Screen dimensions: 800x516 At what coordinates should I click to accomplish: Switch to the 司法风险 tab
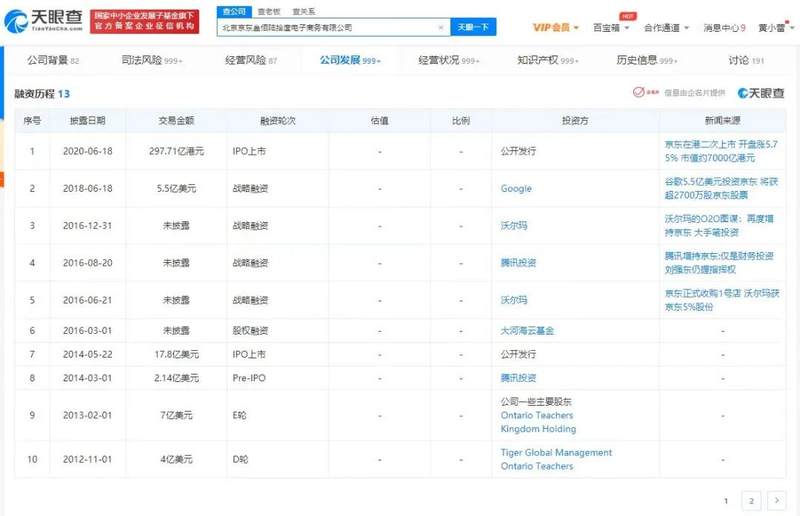[152, 60]
